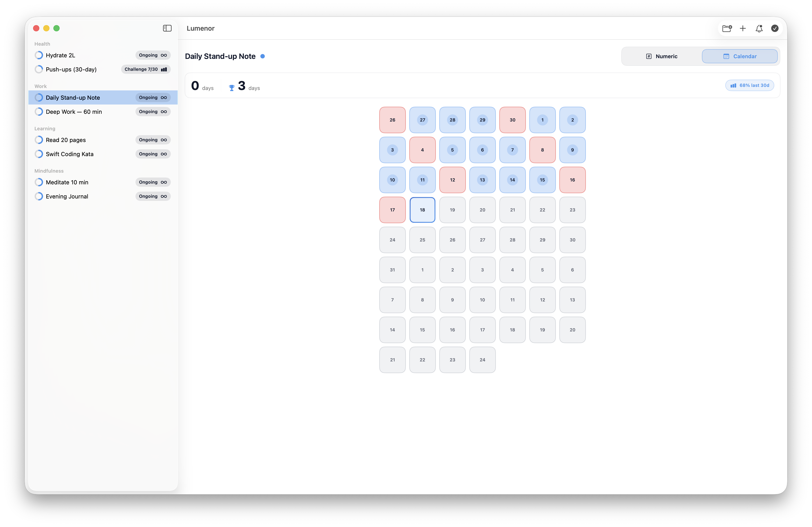Toggle the sidebar visibility icon
This screenshot has width=812, height=527.
167,28
